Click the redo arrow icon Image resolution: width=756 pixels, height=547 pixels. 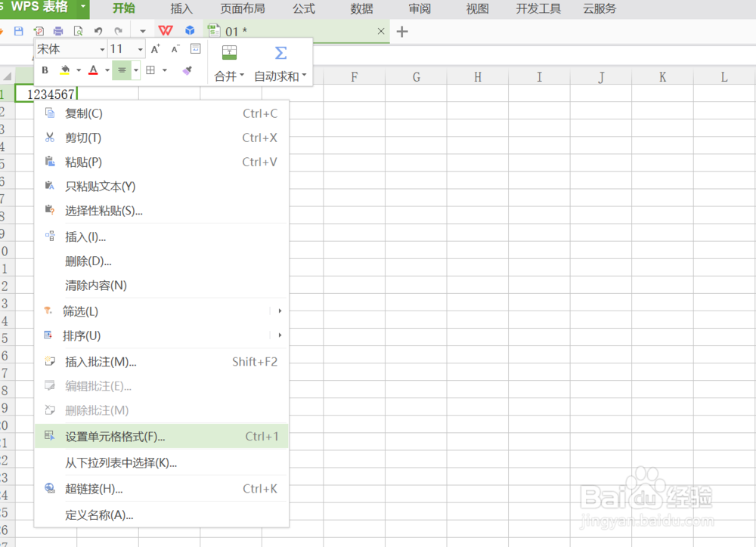(x=119, y=31)
